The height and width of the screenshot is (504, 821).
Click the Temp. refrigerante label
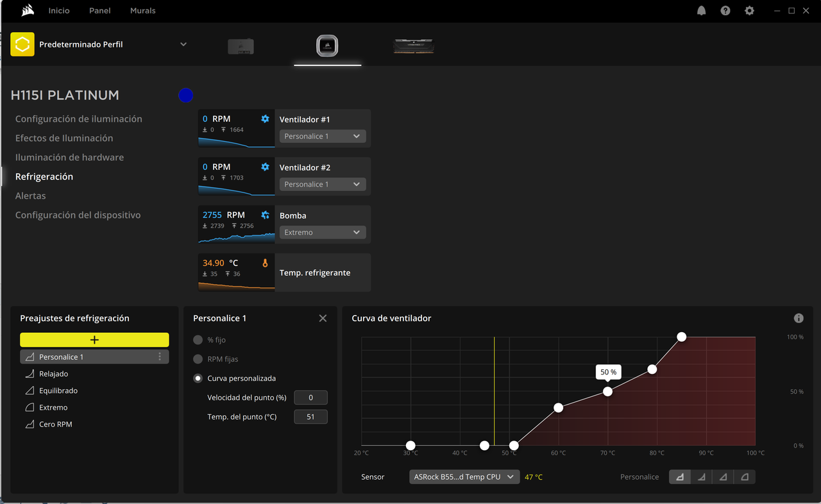[315, 273]
